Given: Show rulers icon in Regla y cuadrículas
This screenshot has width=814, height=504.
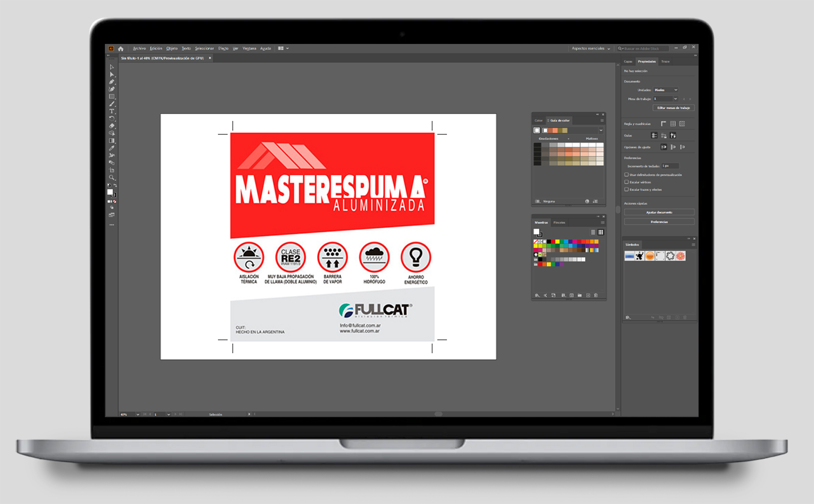Looking at the screenshot, I should pos(664,124).
